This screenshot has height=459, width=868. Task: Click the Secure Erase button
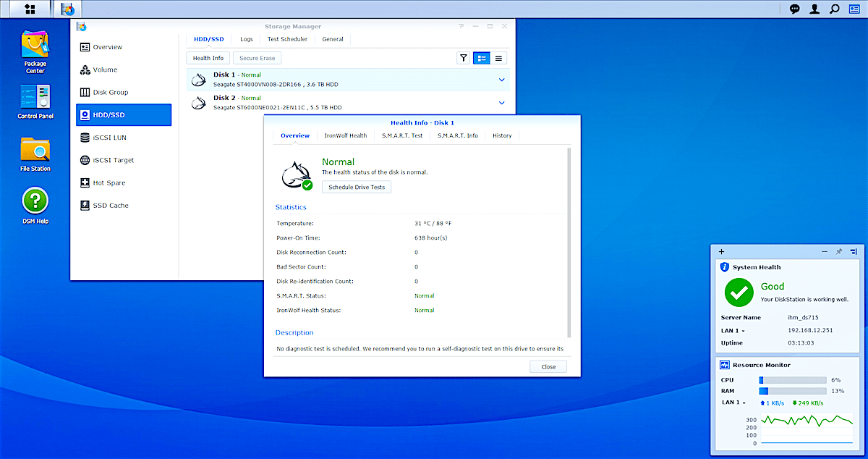click(257, 58)
